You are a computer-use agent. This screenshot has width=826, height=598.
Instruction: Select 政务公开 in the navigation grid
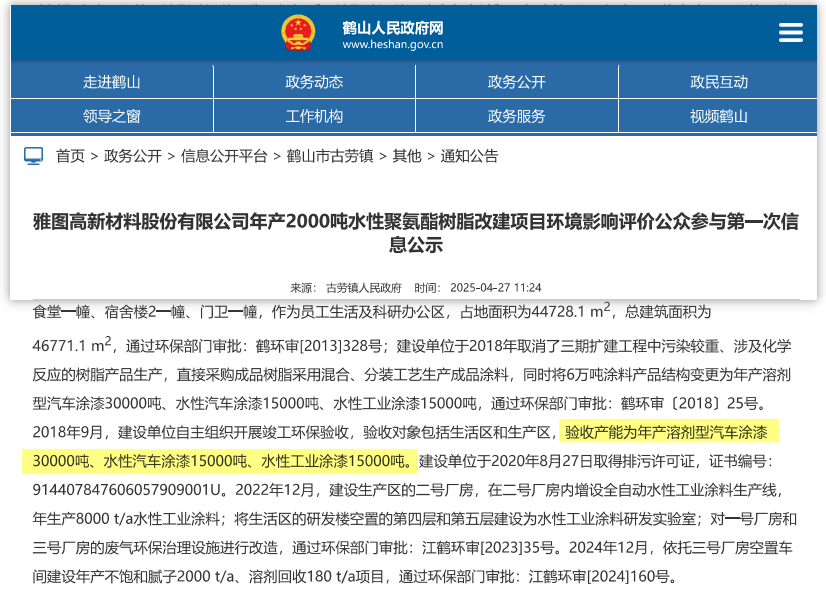tap(516, 82)
